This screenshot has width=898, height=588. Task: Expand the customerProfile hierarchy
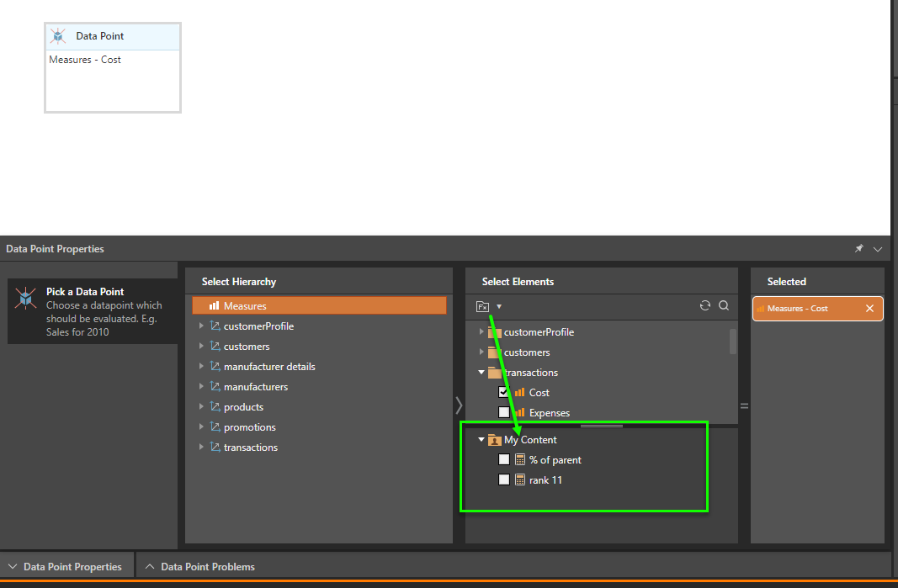point(201,326)
